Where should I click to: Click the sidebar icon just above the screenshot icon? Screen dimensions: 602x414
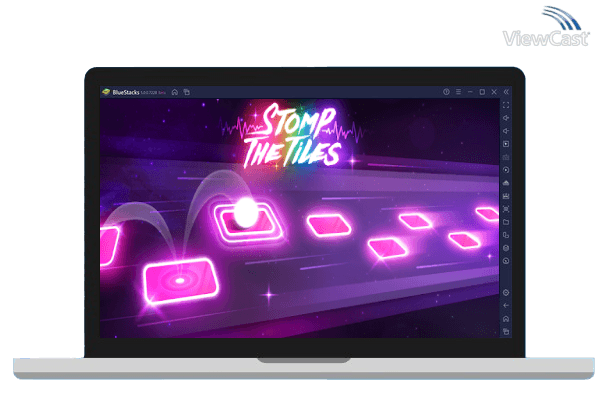tap(506, 196)
